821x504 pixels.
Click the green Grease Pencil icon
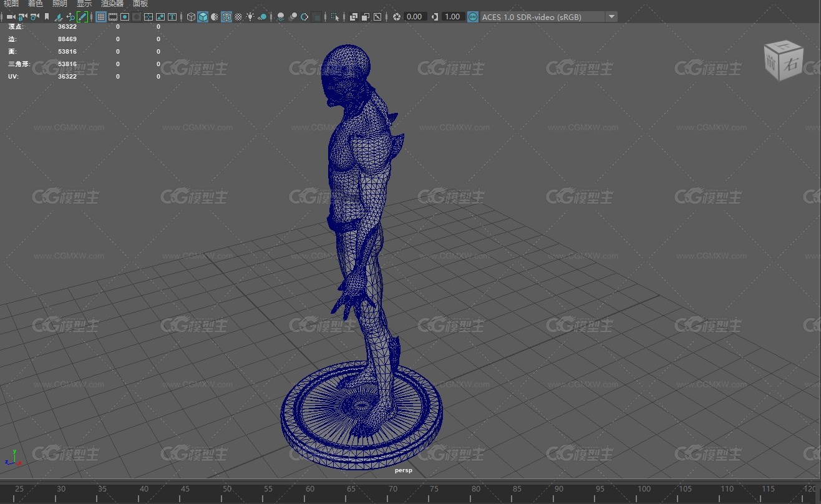82,17
